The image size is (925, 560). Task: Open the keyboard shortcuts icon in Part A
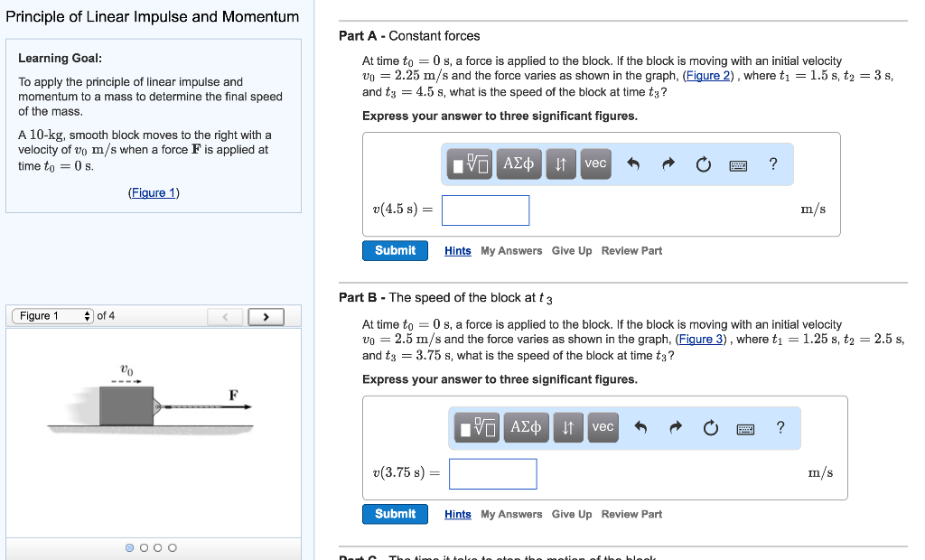pyautogui.click(x=738, y=163)
